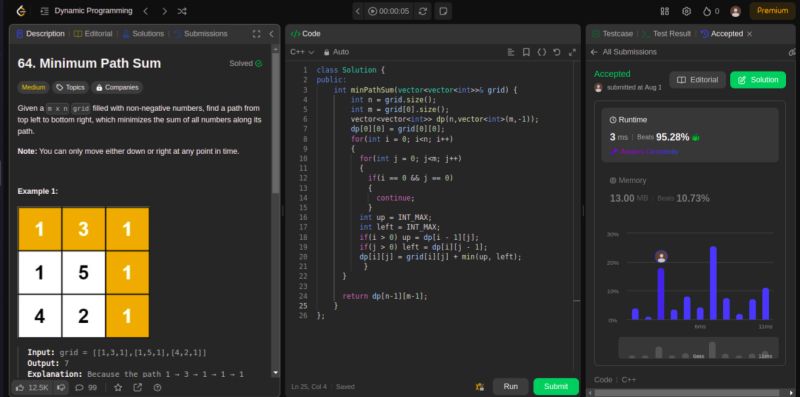The image size is (800, 397).
Task: Reset code to default with undo icon
Action: click(x=557, y=52)
